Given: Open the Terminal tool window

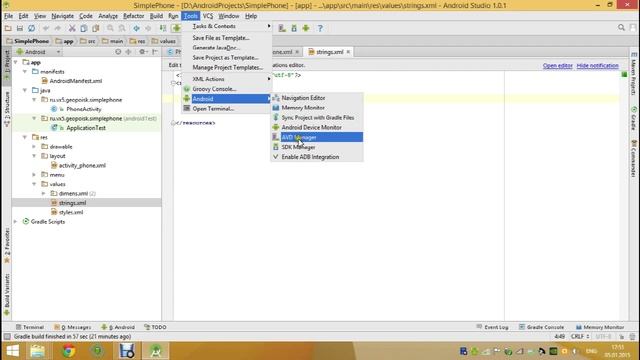Looking at the screenshot, I should [29, 327].
